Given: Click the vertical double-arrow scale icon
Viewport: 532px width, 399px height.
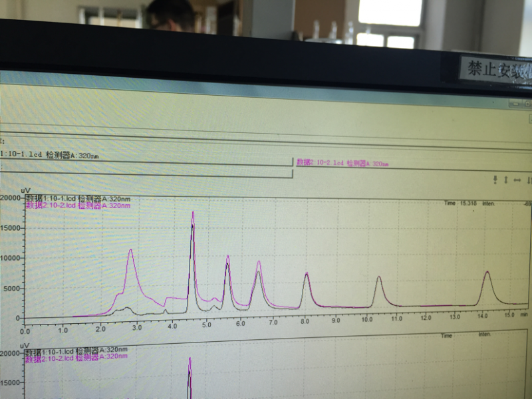Looking at the screenshot, I should click(506, 180).
